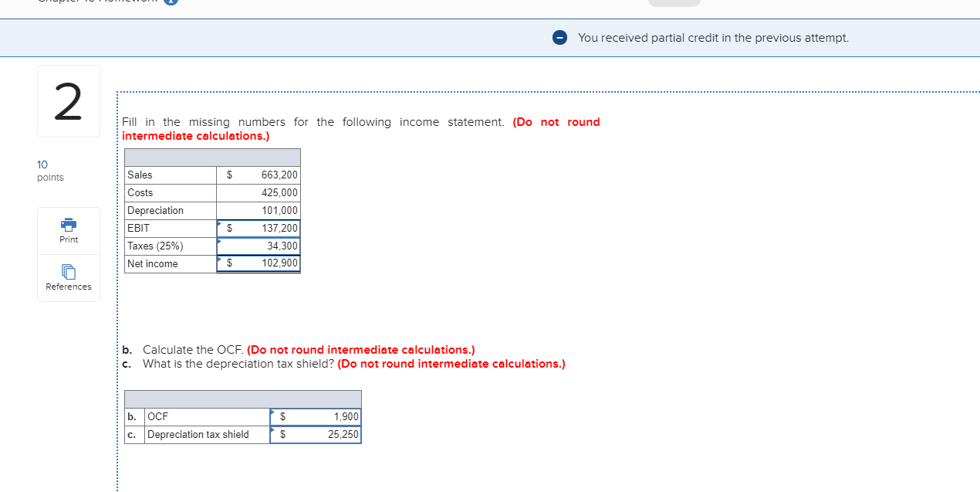Open the References icon

click(68, 273)
